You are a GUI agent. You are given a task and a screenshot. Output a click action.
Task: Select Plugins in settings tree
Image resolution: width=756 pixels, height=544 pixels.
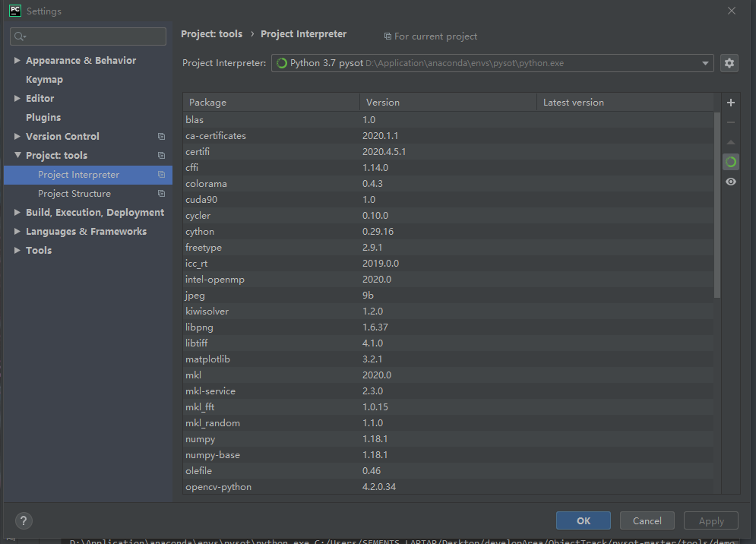(43, 117)
